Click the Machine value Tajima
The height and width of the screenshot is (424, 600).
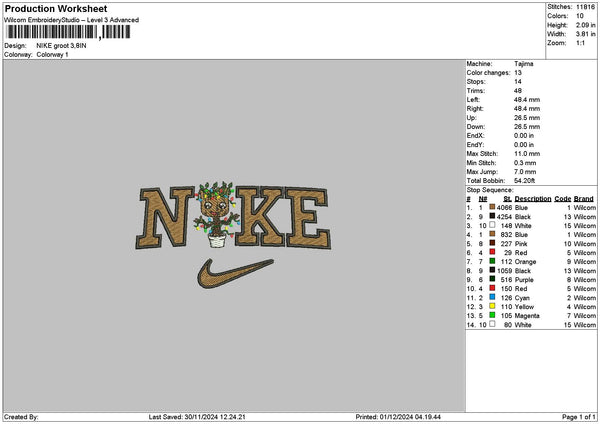click(523, 64)
